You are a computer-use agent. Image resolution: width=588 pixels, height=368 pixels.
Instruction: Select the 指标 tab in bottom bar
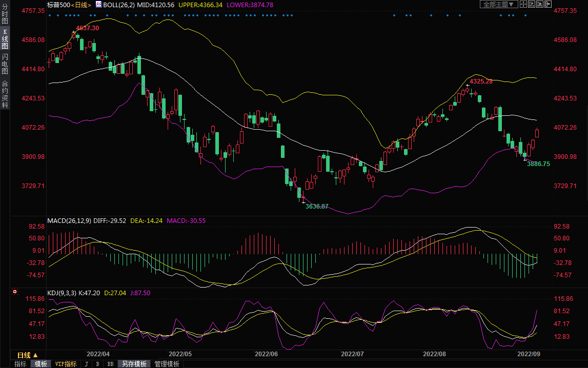21,364
